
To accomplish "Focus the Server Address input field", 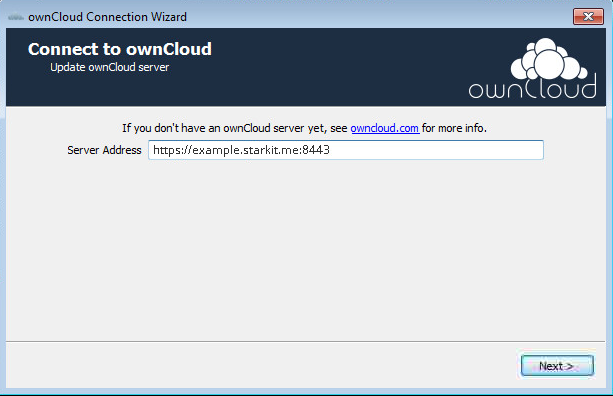I will pyautogui.click(x=346, y=150).
